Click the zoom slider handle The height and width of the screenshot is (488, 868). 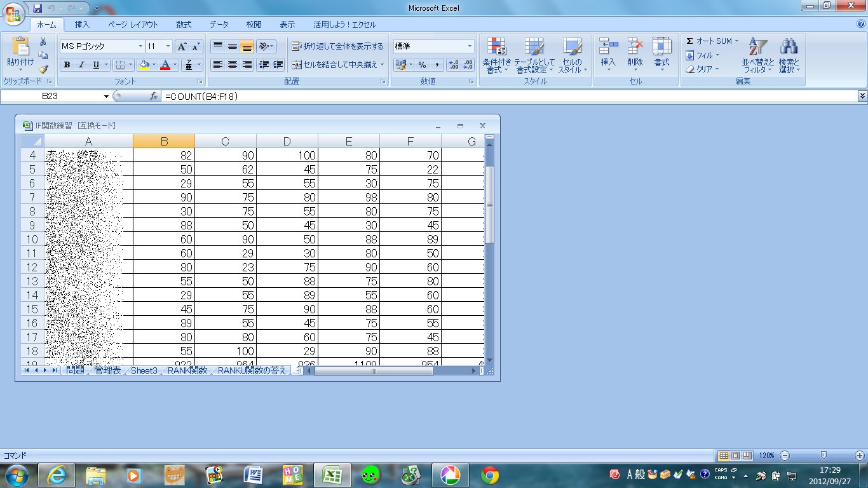click(824, 456)
